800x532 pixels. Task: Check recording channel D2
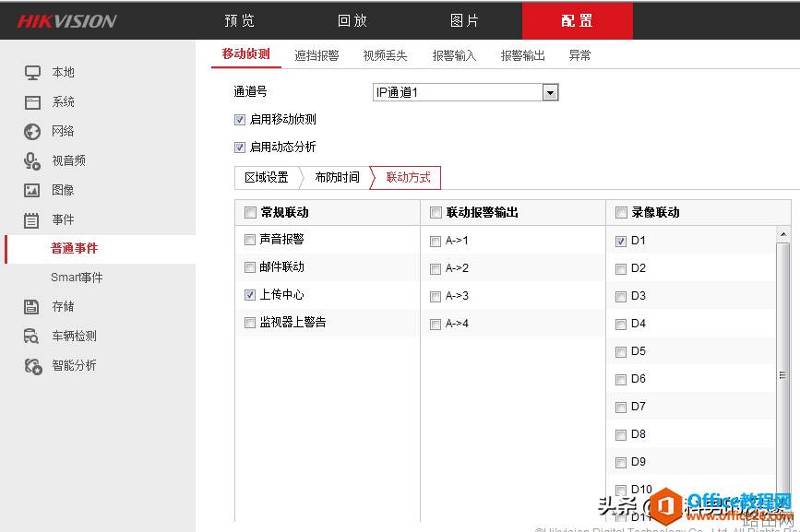point(621,269)
